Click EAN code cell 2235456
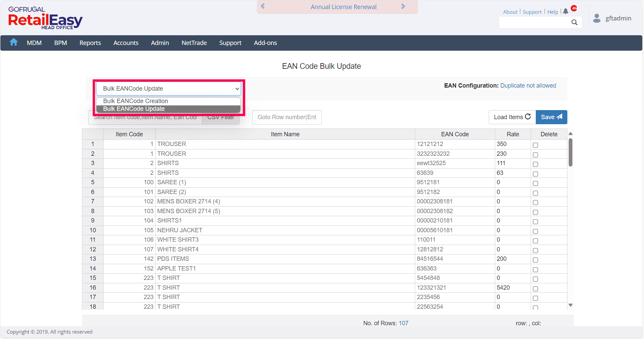Image resolution: width=644 pixels, height=339 pixels. [x=455, y=297]
